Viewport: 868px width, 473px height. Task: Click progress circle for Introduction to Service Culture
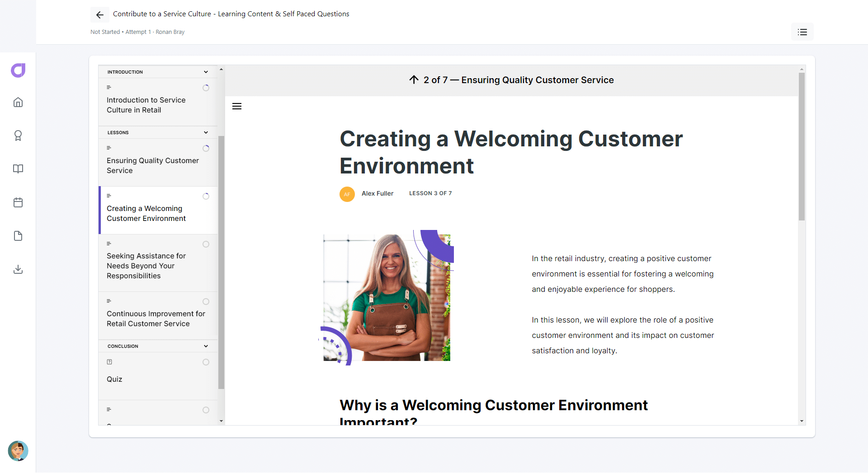click(x=206, y=88)
